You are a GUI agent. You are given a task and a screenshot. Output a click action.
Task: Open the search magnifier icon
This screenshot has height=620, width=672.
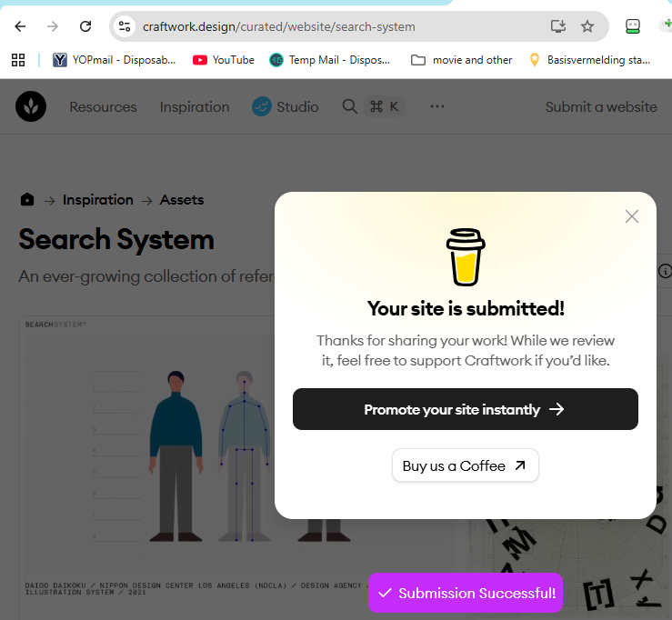[x=349, y=107]
